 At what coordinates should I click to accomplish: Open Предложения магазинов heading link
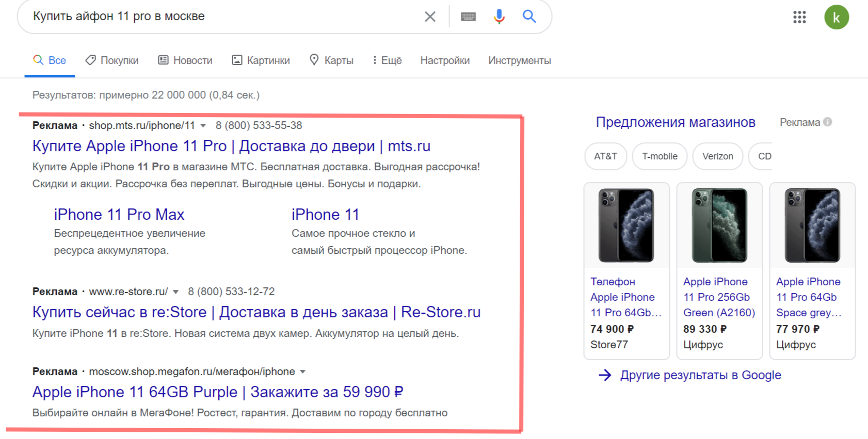click(676, 122)
